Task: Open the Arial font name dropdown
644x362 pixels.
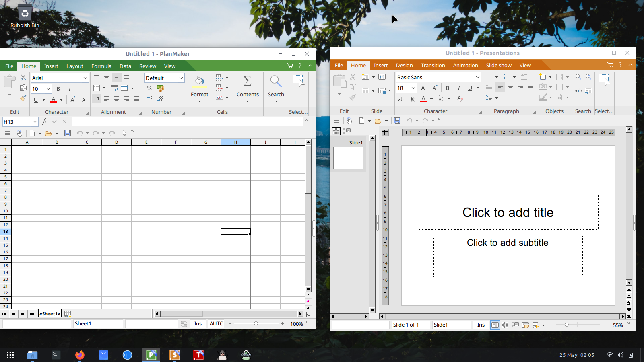Action: tap(85, 78)
